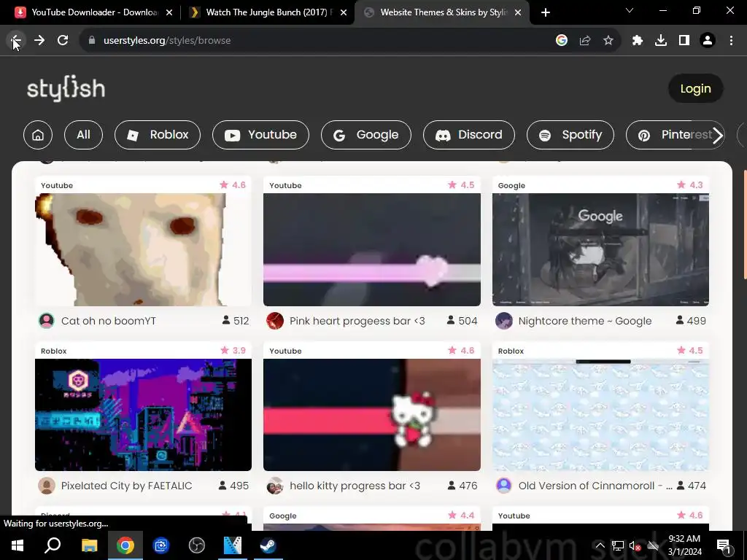Open Windows Start menu
747x560 pixels.
click(x=18, y=545)
